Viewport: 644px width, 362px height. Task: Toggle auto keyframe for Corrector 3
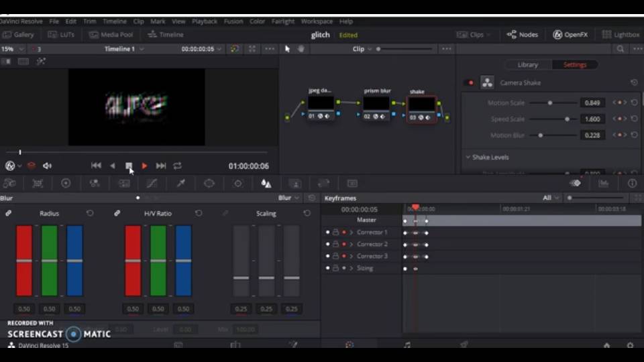click(x=343, y=257)
